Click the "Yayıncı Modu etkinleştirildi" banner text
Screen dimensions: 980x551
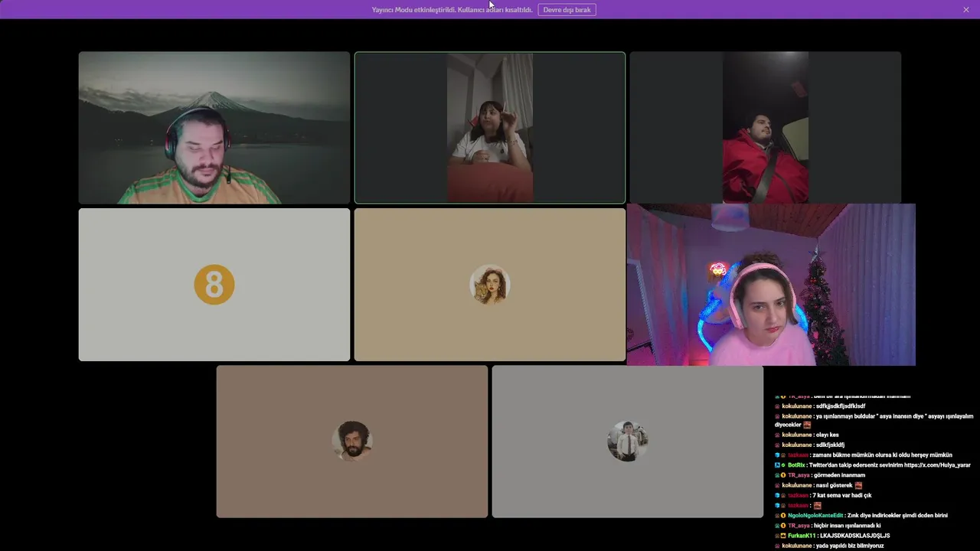point(452,10)
